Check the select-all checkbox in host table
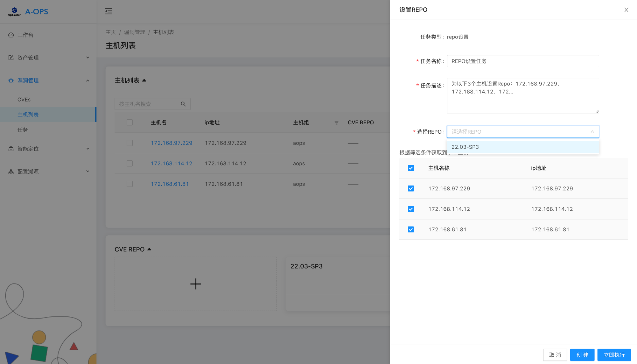Viewport: 637px width, 364px height. [x=130, y=122]
